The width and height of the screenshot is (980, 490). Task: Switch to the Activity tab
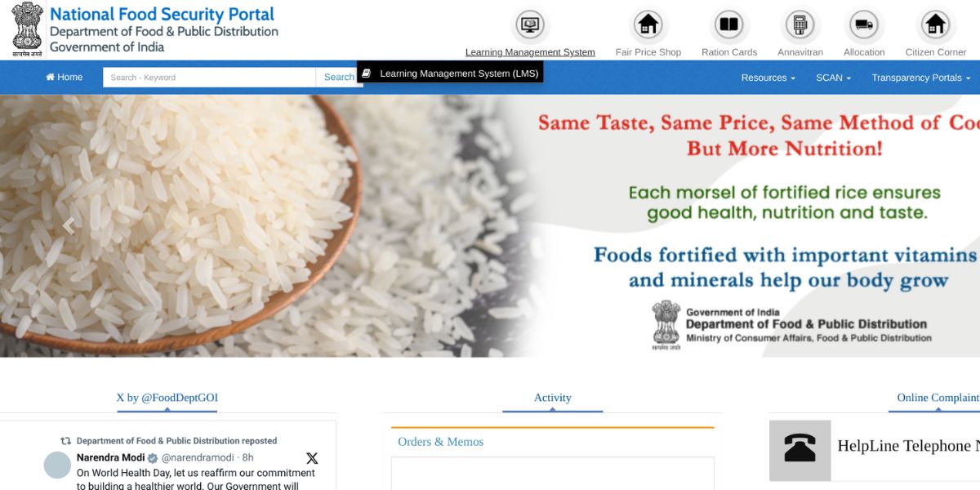click(x=553, y=398)
